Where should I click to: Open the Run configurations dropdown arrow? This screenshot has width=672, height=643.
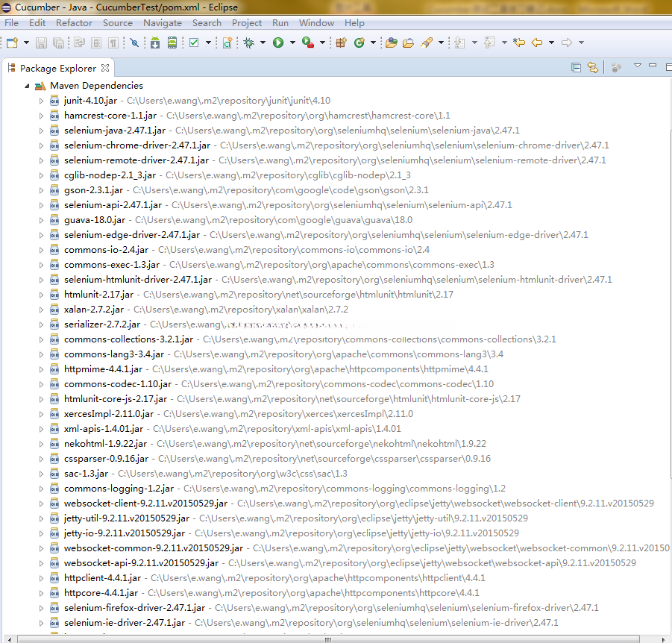[x=292, y=43]
